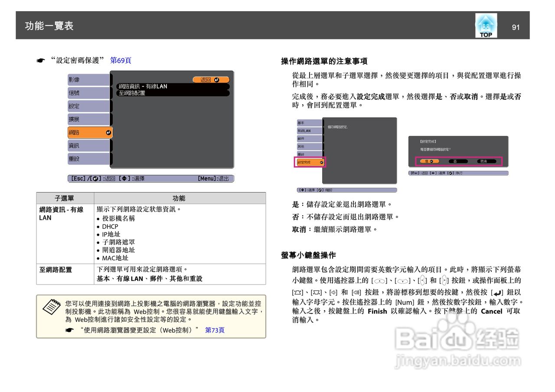This screenshot has height=392, width=555.
Task: Click the 否 button in dialog
Action: point(458,161)
